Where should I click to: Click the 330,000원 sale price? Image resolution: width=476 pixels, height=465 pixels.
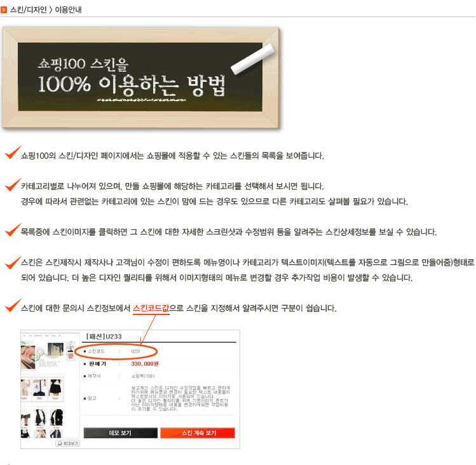[145, 363]
